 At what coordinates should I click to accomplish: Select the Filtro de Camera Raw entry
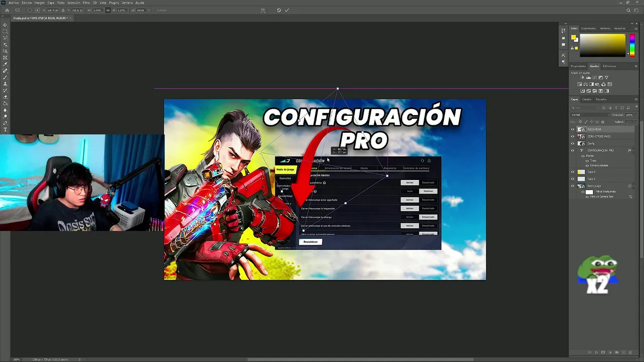(603, 197)
